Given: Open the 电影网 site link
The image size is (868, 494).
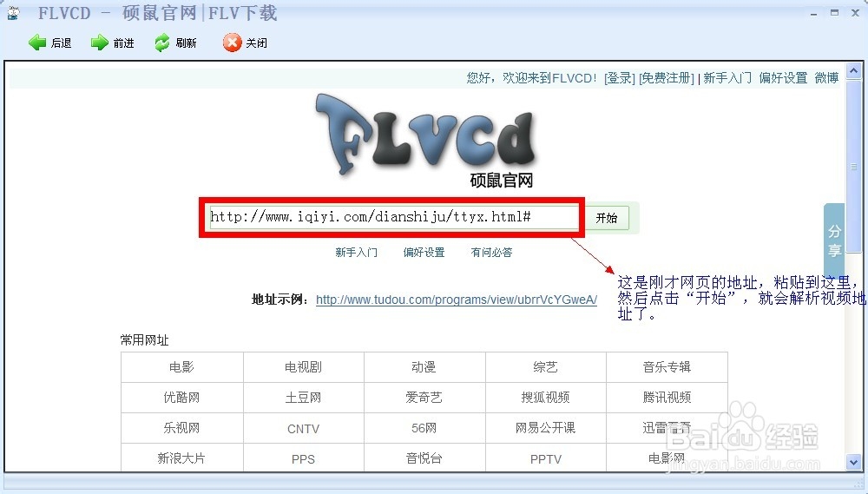Looking at the screenshot, I should tap(667, 458).
